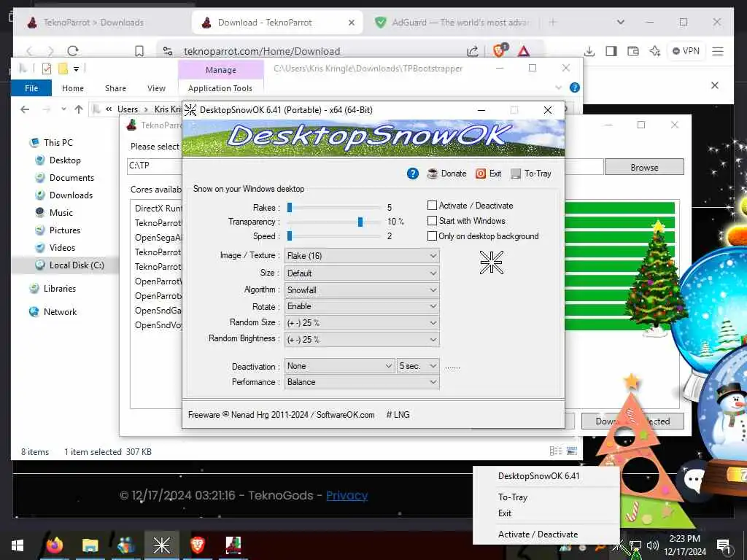
Task: Toggle Brave sidebar panel icon
Action: (x=611, y=51)
